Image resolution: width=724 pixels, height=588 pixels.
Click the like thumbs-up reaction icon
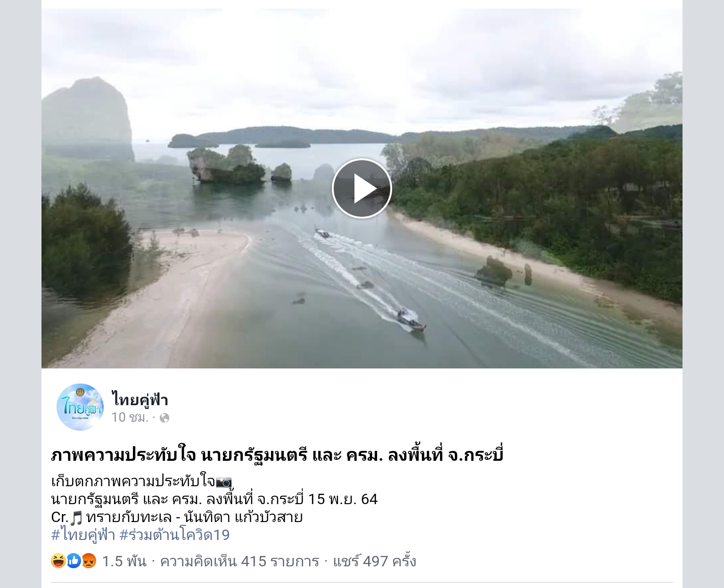click(x=74, y=561)
